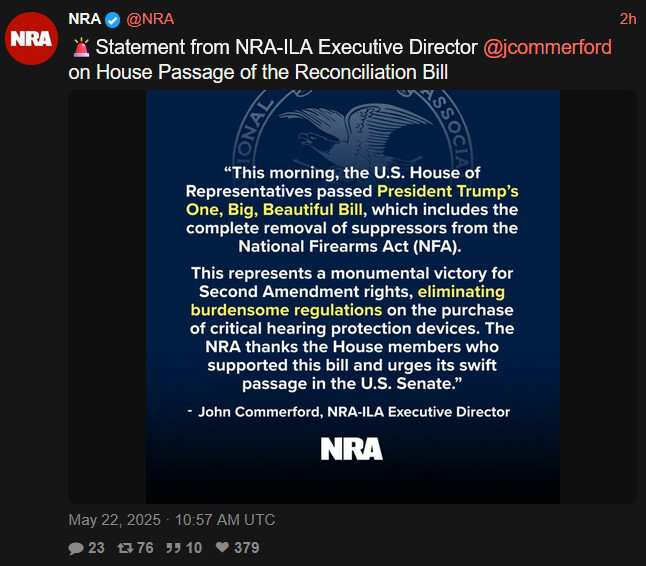Click the 10 quotes count
The image size is (646, 566).
tap(194, 548)
